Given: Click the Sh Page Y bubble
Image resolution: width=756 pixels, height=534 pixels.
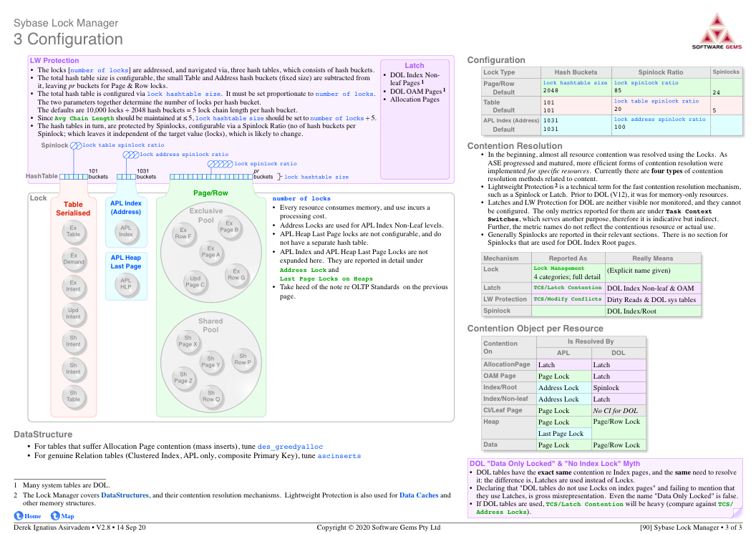Looking at the screenshot, I should (x=210, y=362).
